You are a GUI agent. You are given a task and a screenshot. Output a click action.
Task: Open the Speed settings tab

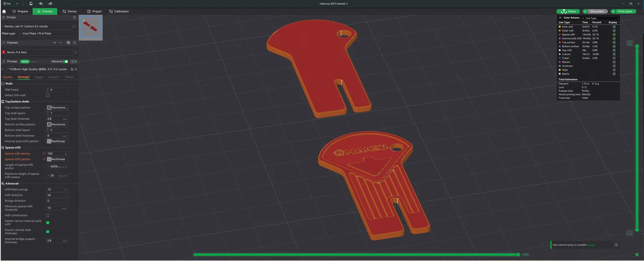pos(39,77)
